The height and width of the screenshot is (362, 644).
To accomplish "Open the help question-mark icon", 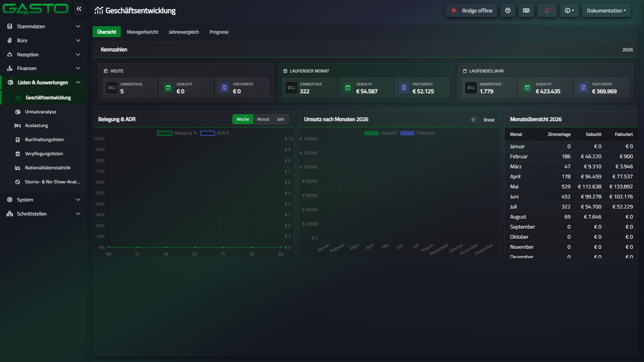I will [x=508, y=11].
